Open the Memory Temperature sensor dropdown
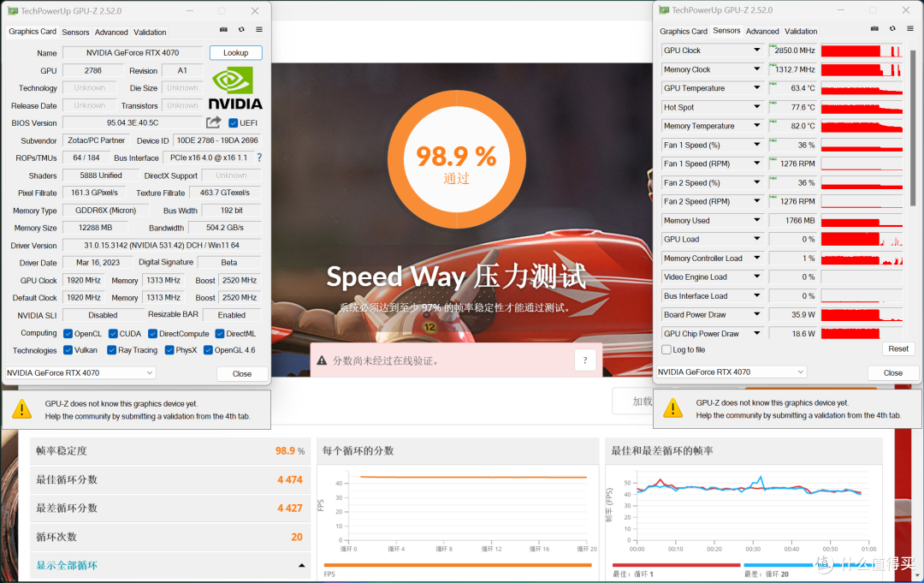924x583 pixels. 756,126
